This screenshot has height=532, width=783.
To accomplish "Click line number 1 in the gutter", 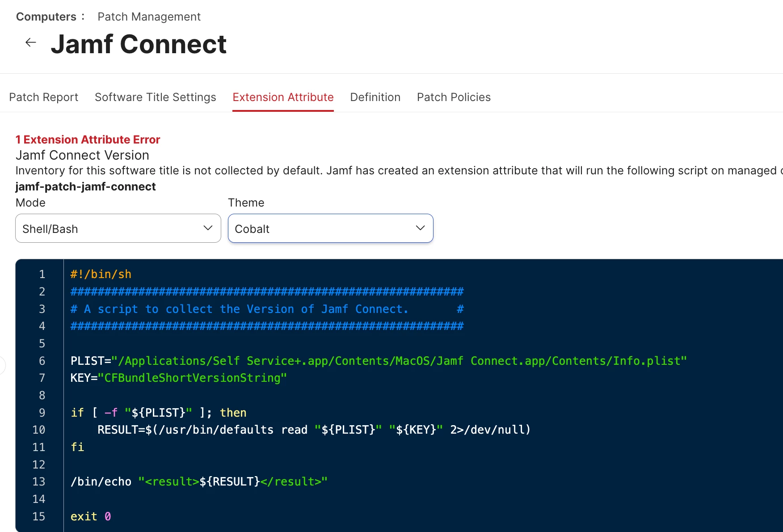I will (42, 274).
